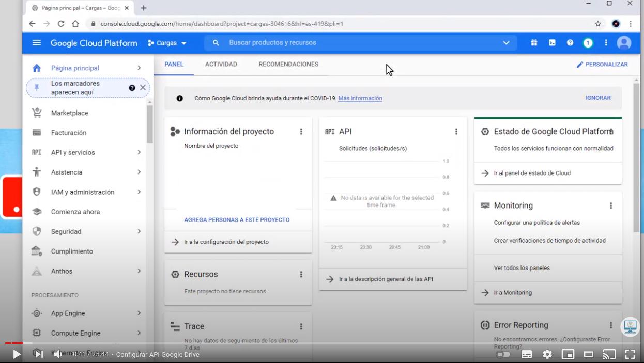The height and width of the screenshot is (363, 644).
Task: Click the gift icon in the header
Action: coord(534,43)
